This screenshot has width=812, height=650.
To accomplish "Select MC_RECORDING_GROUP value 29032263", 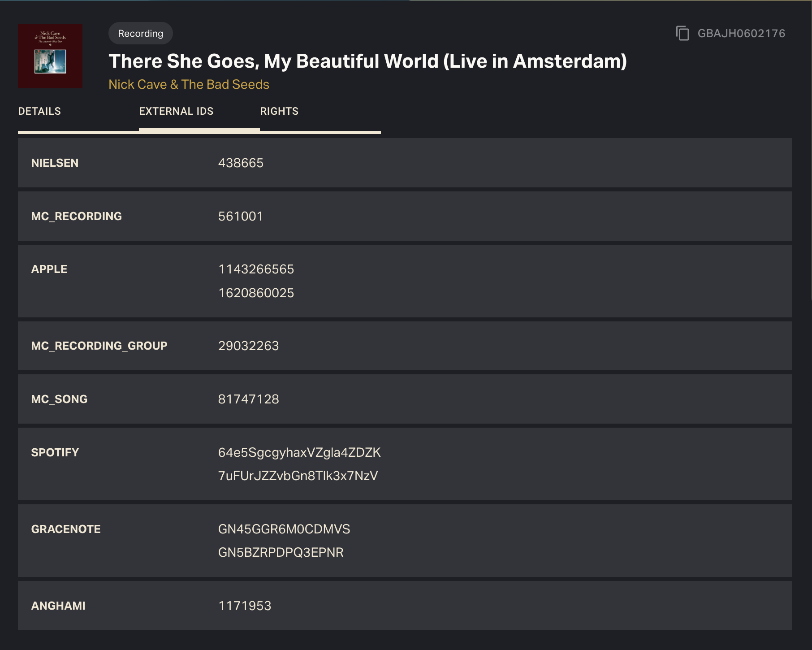I will pos(248,346).
